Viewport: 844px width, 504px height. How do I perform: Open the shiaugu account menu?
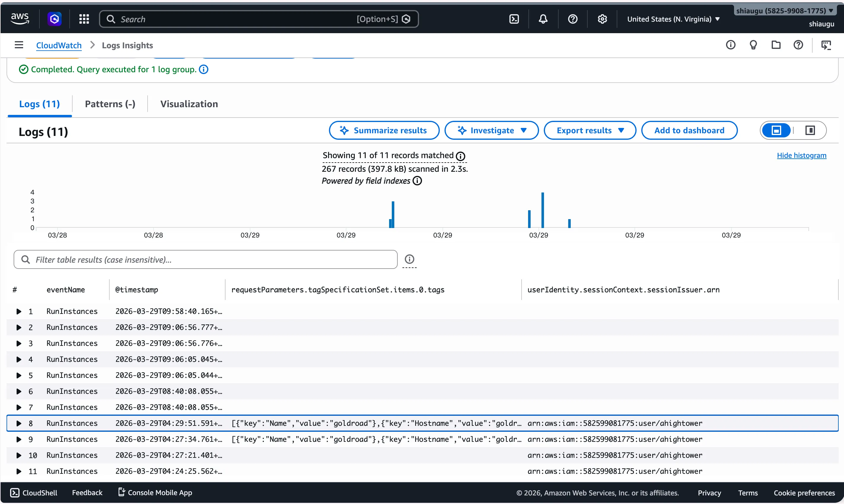point(784,11)
